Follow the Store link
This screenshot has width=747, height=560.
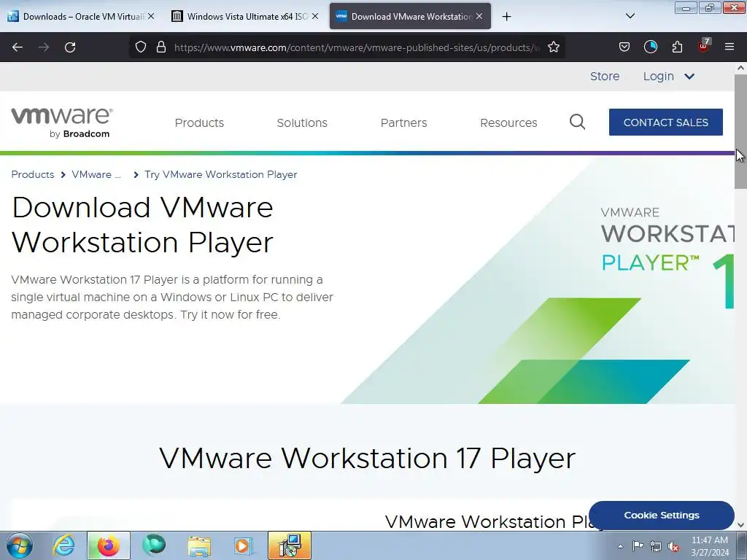pos(605,76)
